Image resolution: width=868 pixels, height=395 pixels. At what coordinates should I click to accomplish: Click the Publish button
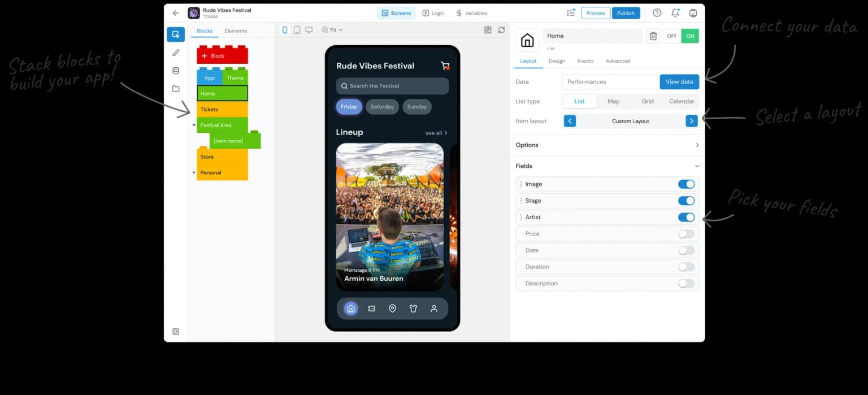tap(626, 12)
